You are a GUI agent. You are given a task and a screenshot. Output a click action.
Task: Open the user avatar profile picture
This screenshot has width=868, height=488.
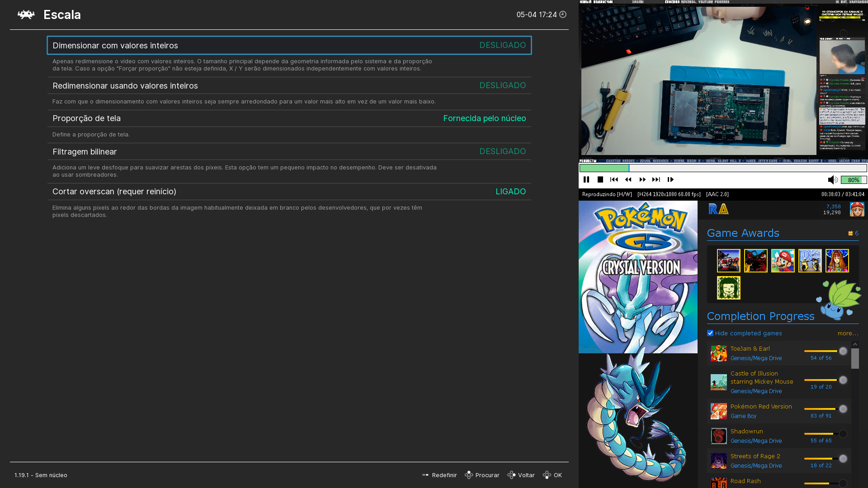click(857, 209)
